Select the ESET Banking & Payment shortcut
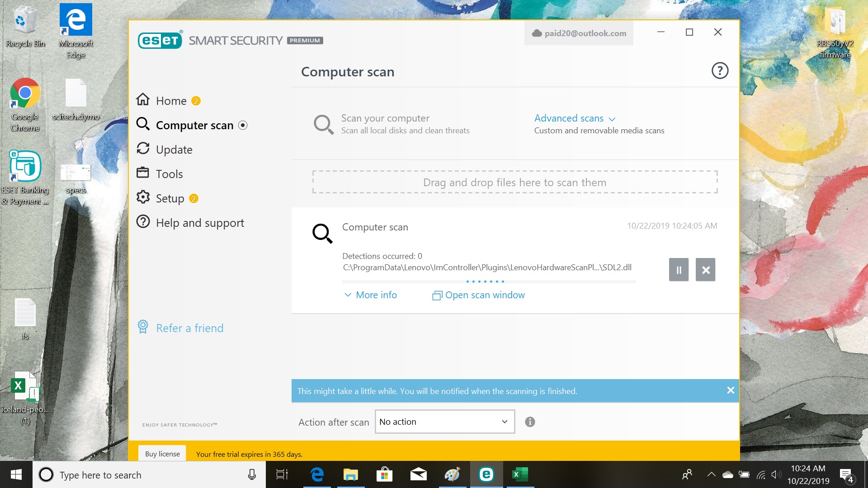This screenshot has width=868, height=488. tap(25, 178)
